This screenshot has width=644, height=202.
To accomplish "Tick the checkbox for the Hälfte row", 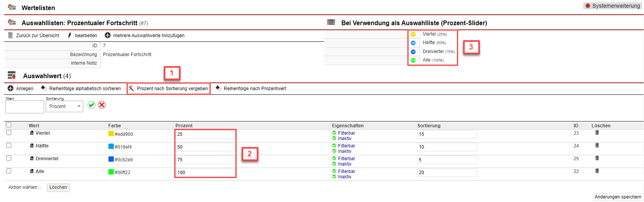I will coord(9,146).
